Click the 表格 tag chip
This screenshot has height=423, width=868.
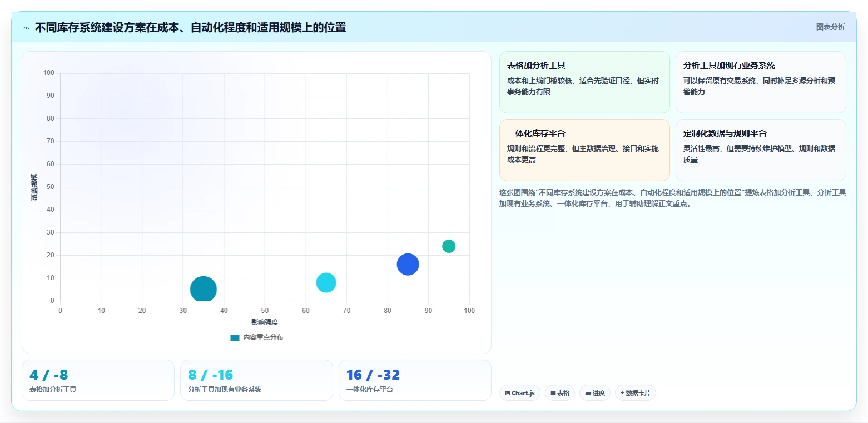[560, 393]
